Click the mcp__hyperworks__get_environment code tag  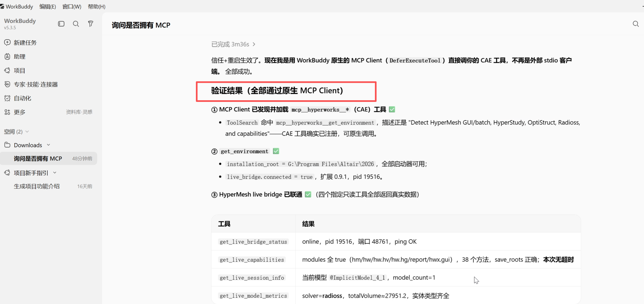click(x=325, y=123)
